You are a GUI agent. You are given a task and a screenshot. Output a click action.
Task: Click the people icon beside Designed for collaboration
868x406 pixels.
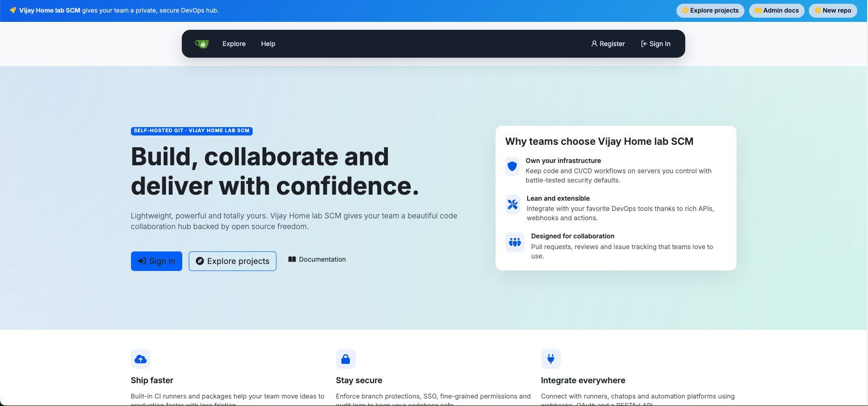tap(515, 242)
